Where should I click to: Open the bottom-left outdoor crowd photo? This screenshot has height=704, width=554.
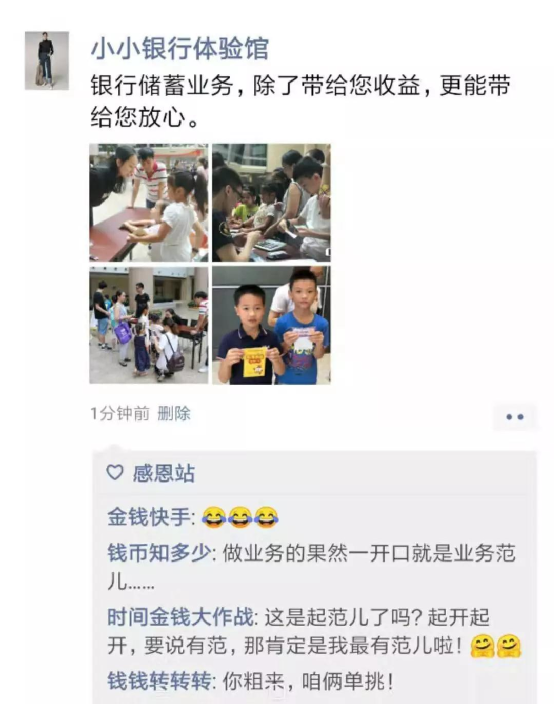coord(149,325)
